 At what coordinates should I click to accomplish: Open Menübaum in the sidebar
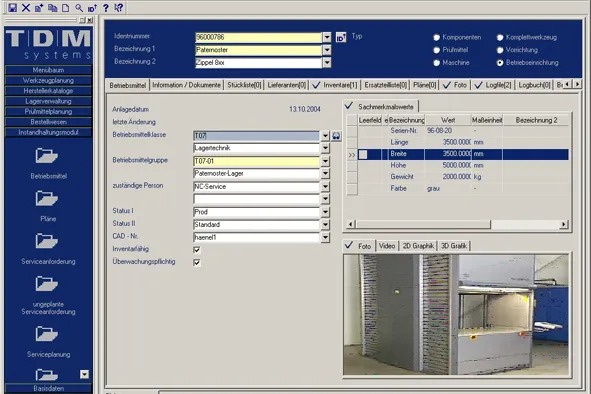click(x=48, y=70)
